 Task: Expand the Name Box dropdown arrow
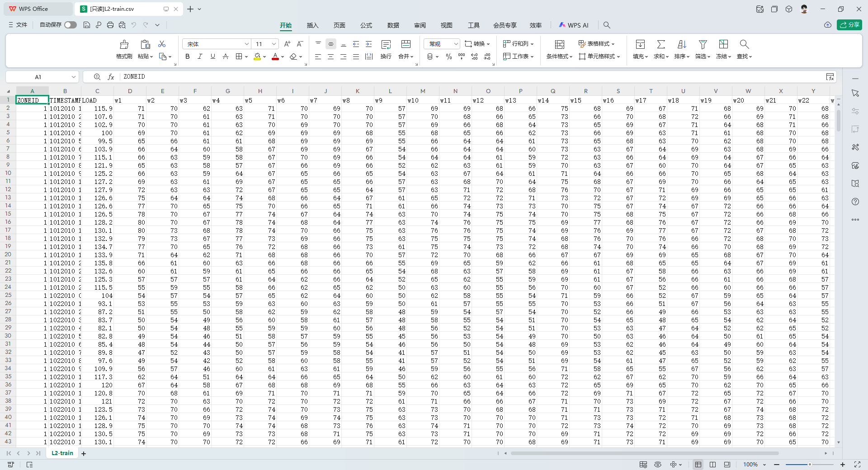click(74, 77)
